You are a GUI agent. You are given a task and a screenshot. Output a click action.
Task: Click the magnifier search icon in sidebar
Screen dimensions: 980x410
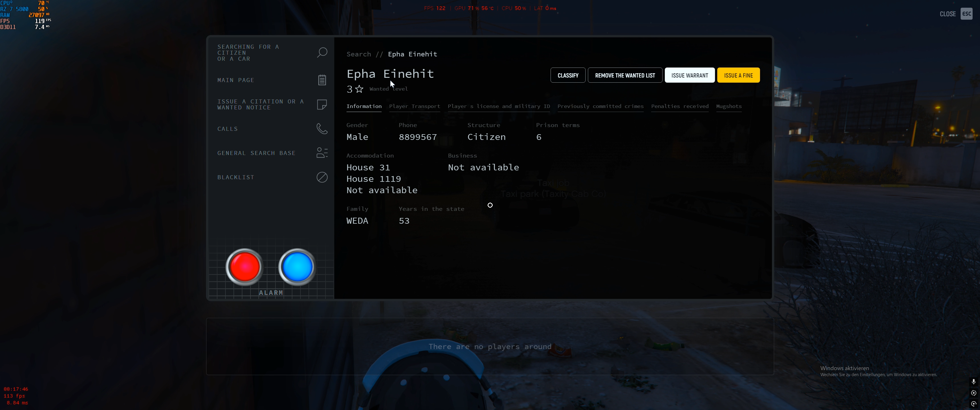322,52
